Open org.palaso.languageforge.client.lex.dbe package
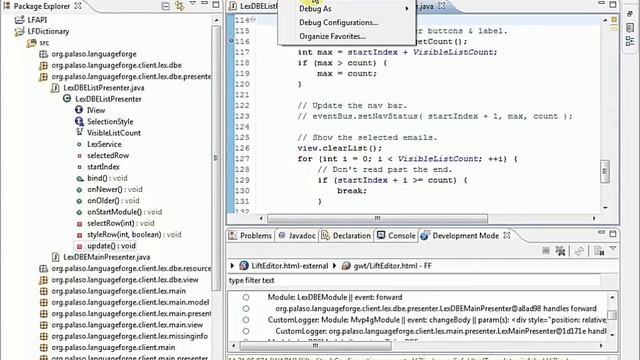Screen dimensions: 640x360 click(x=116, y=65)
